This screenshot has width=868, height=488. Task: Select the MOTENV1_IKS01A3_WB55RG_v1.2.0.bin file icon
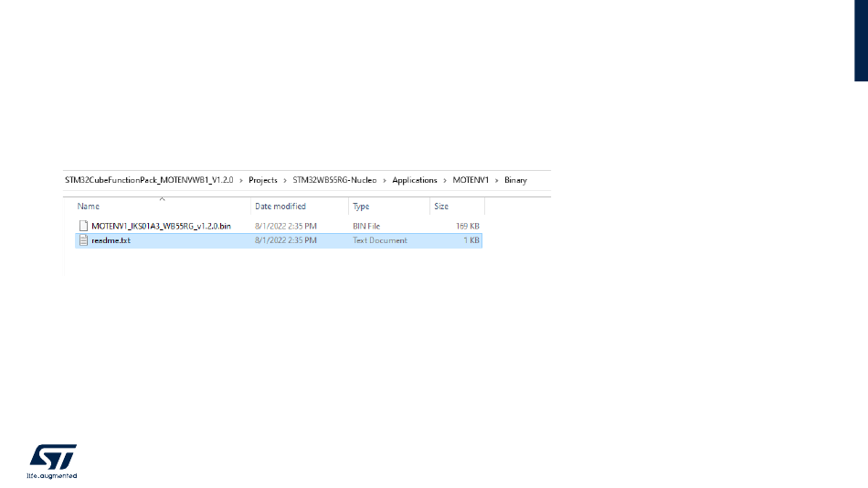83,226
